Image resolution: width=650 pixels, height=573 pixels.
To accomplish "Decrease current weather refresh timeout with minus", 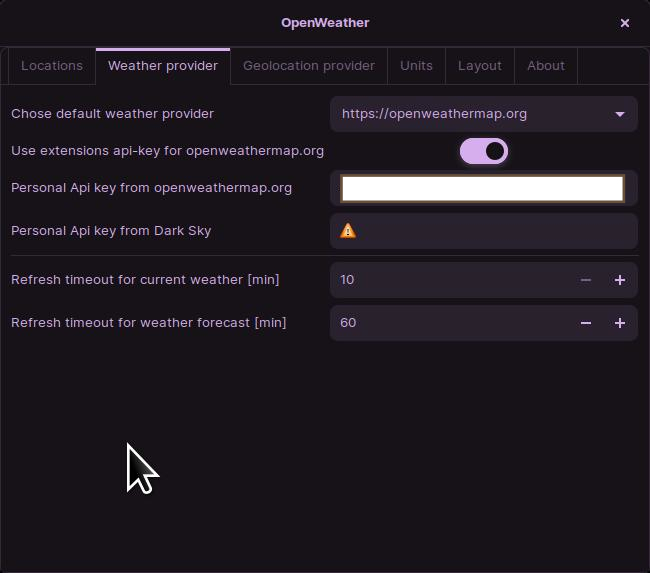I will click(x=585, y=280).
